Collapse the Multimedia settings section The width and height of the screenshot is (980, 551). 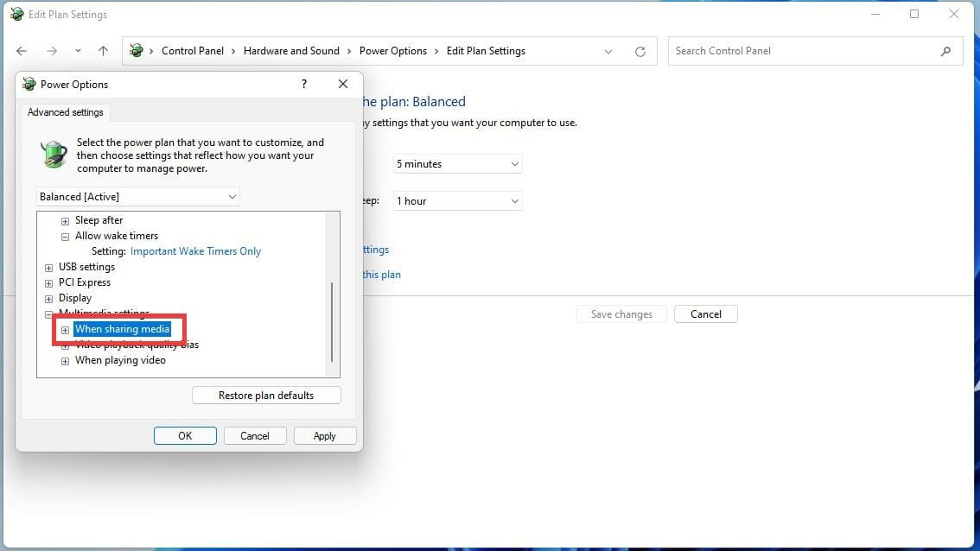48,313
